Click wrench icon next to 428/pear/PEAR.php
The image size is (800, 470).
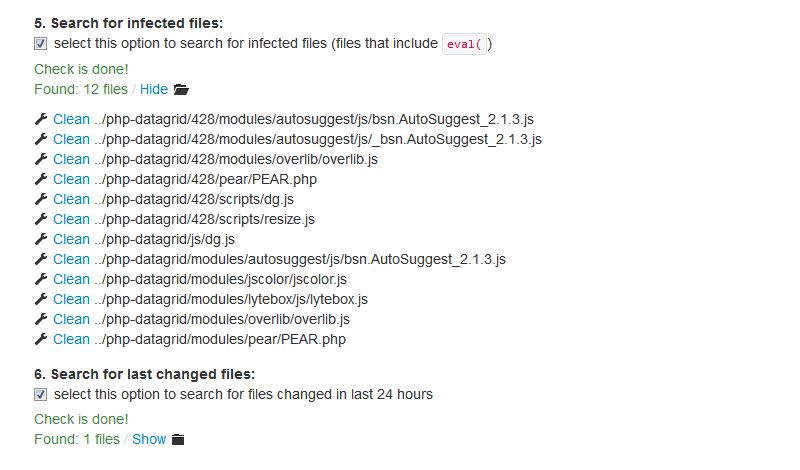coord(41,179)
